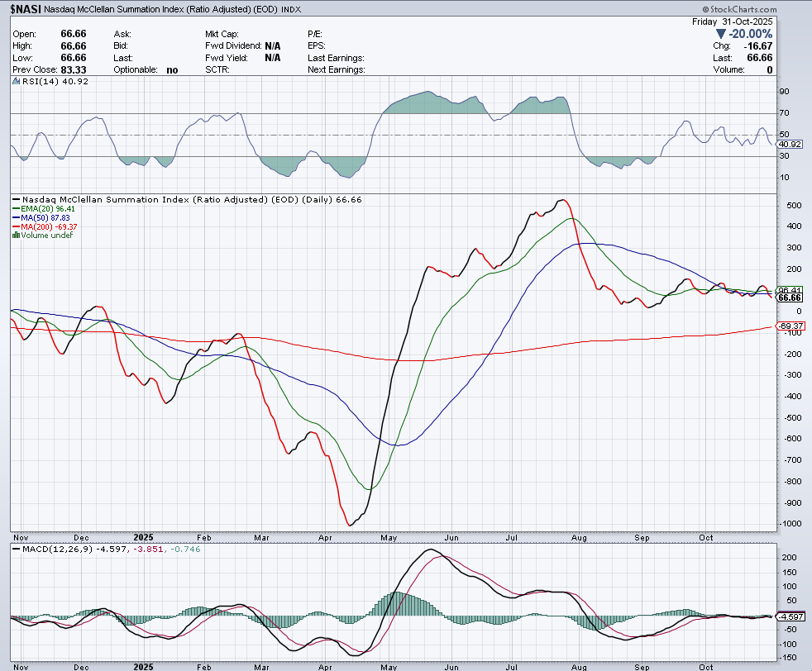Viewport: 812px width, 671px height.
Task: Click the Feb label under MACD panel
Action: click(x=204, y=667)
